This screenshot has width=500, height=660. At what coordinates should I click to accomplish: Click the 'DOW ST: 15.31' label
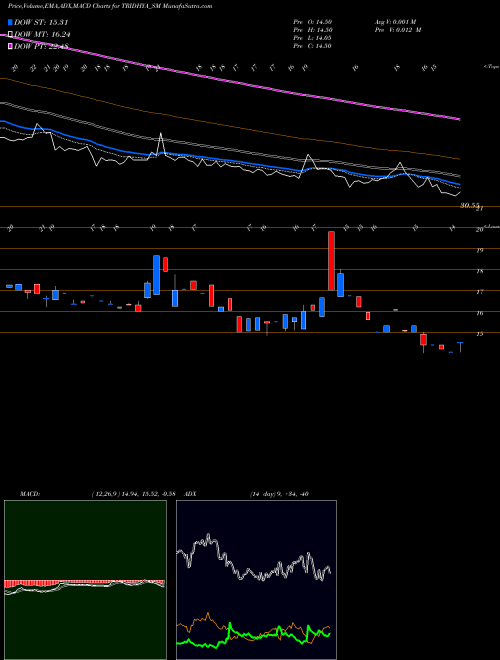pos(41,22)
